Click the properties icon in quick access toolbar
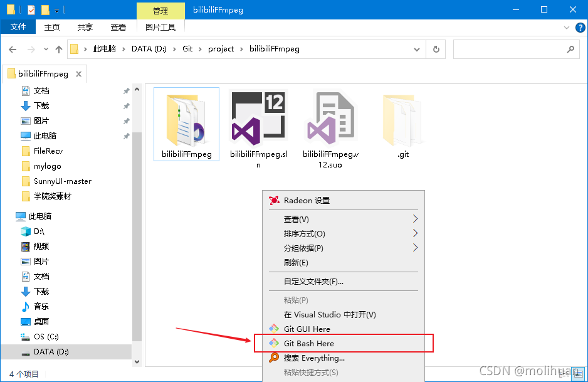 pos(31,10)
